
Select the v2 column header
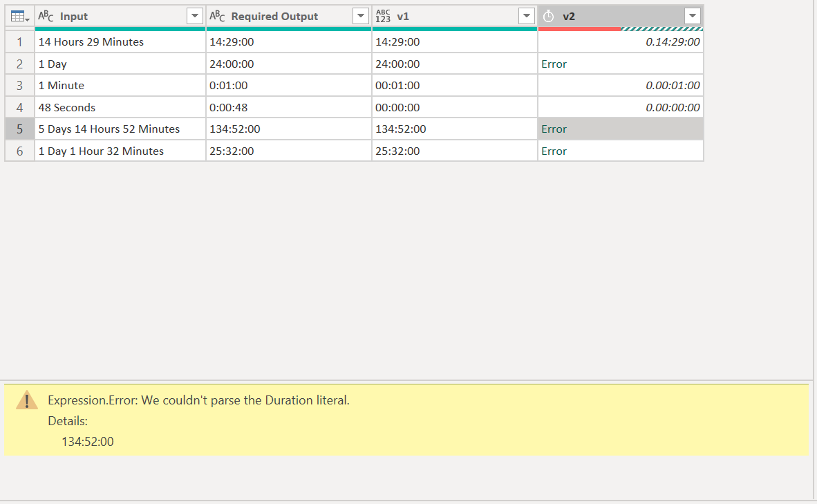[620, 16]
